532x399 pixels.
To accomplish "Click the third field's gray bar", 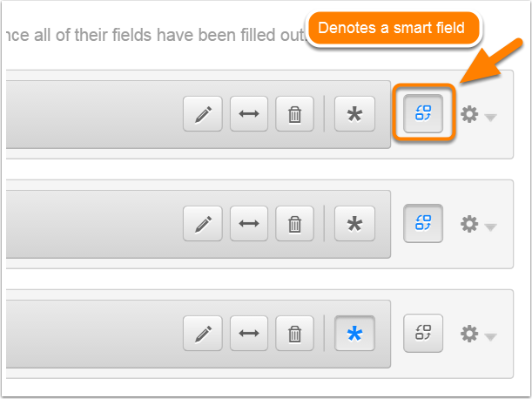I will (95, 334).
